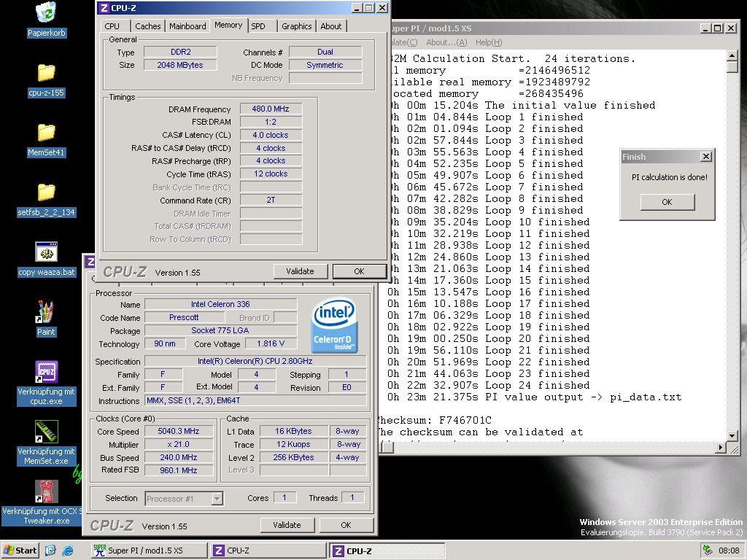The image size is (747, 560).
Task: Click the Channels Dual field
Action: [x=325, y=52]
